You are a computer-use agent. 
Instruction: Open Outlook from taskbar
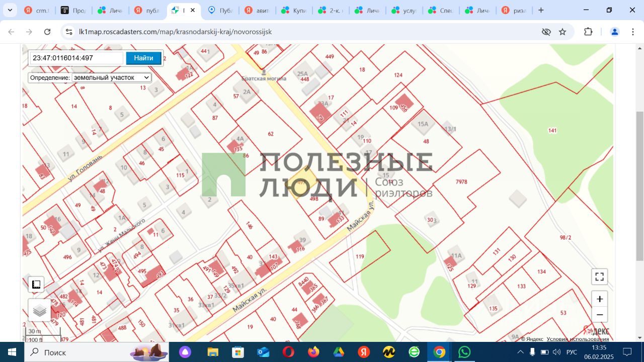click(263, 352)
